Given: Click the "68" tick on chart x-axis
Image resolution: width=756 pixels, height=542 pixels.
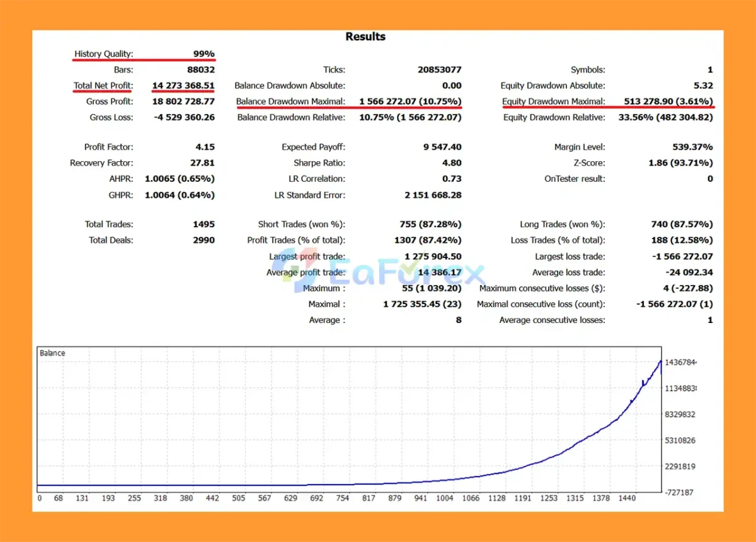Looking at the screenshot, I should (59, 498).
